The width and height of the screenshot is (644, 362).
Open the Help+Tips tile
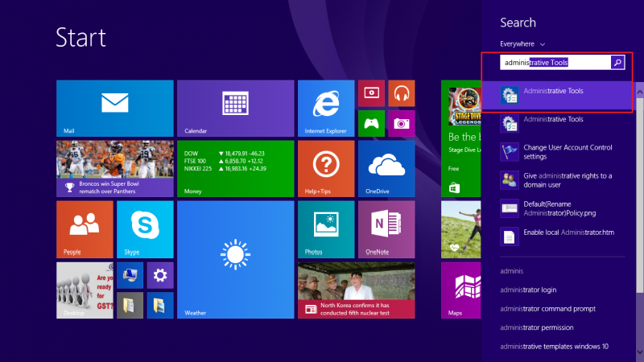[x=326, y=169]
